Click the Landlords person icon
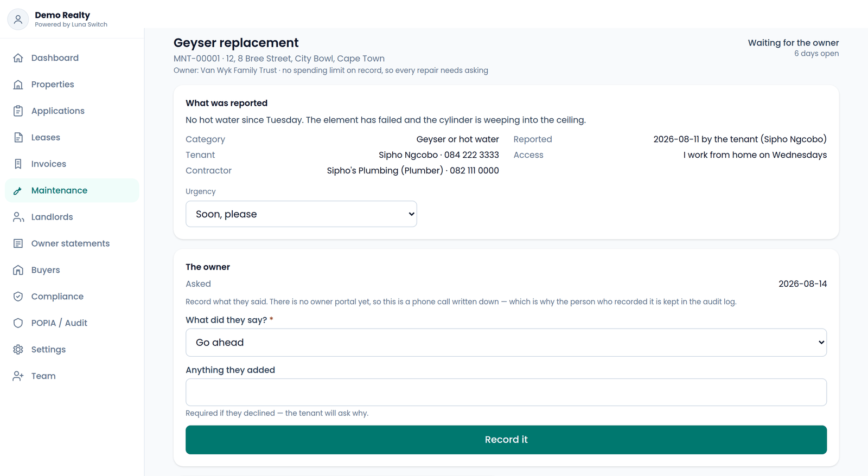This screenshot has width=868, height=476. click(18, 217)
